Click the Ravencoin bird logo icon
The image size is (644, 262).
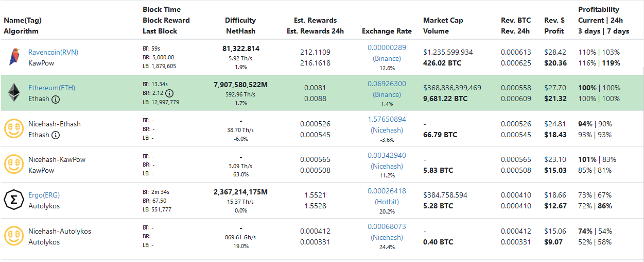14,57
